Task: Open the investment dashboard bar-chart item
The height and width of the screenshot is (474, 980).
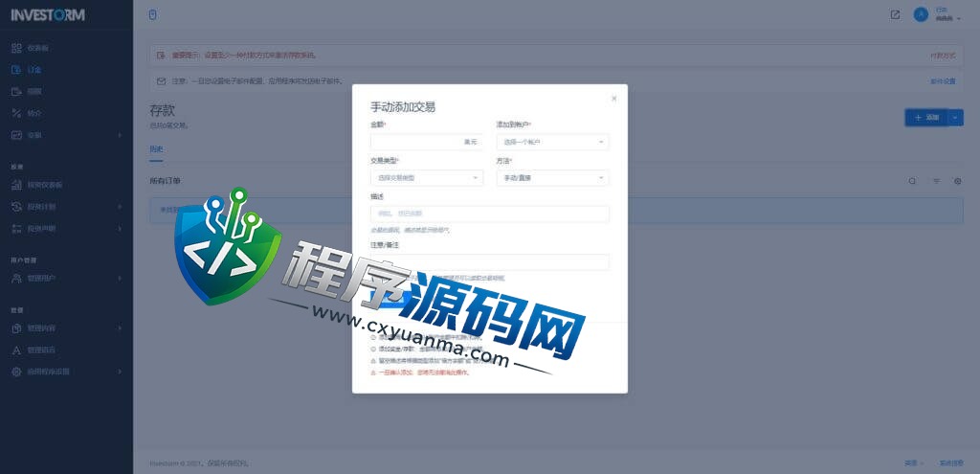Action: (x=17, y=185)
